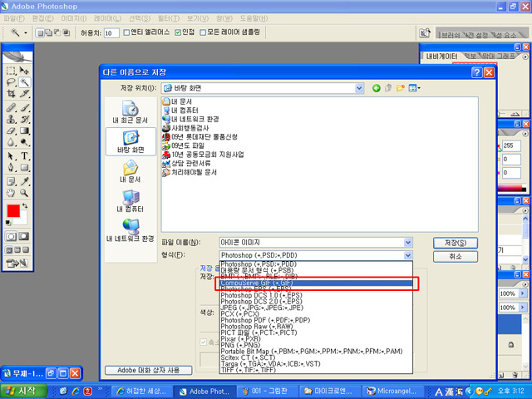
Task: Click the 허용치 tolerance input field
Action: (111, 33)
